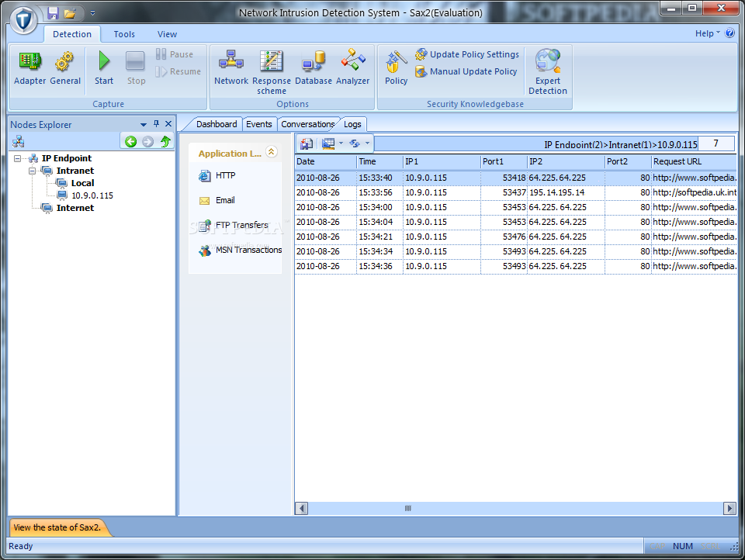The height and width of the screenshot is (560, 745).
Task: Click the save log icon in Logs toolbar
Action: (x=307, y=143)
